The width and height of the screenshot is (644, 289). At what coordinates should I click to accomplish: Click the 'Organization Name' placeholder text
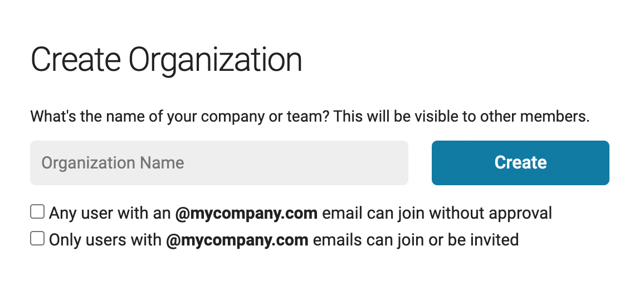[x=113, y=163]
